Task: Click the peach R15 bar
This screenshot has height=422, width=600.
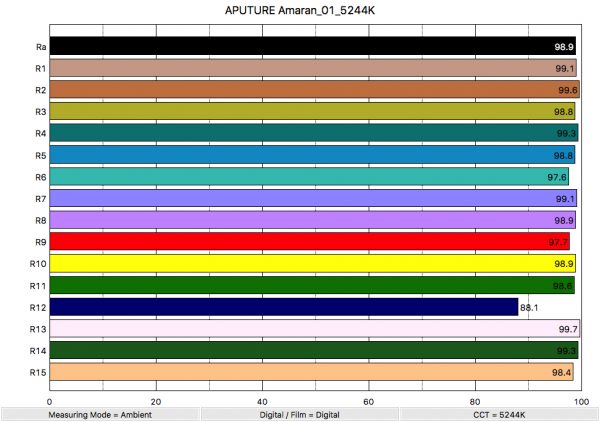Action: pyautogui.click(x=311, y=372)
